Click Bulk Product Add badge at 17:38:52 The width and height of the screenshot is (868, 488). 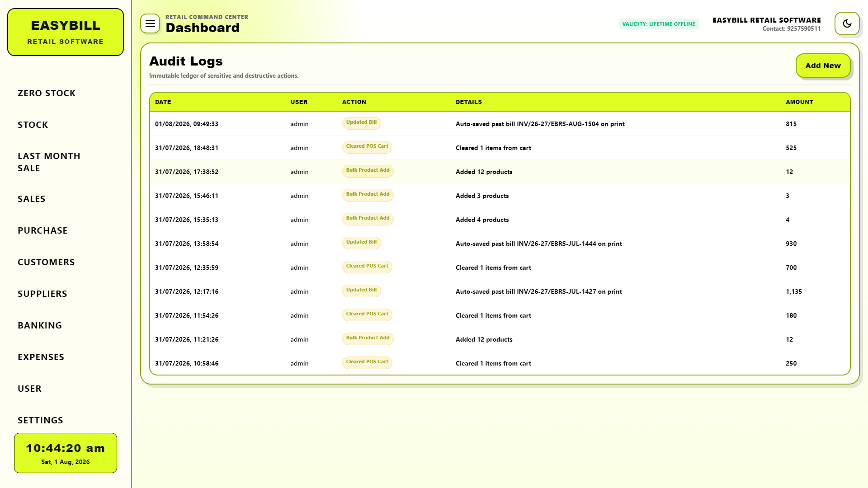click(x=368, y=171)
